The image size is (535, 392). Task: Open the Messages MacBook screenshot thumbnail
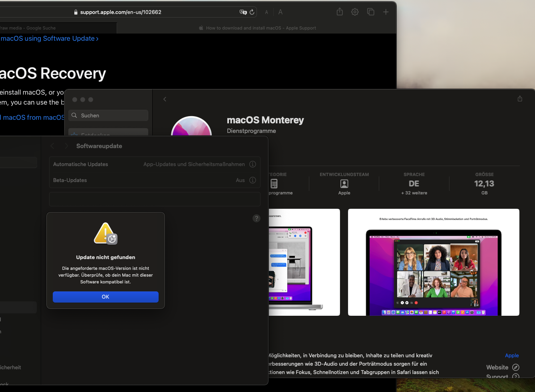[x=304, y=262]
